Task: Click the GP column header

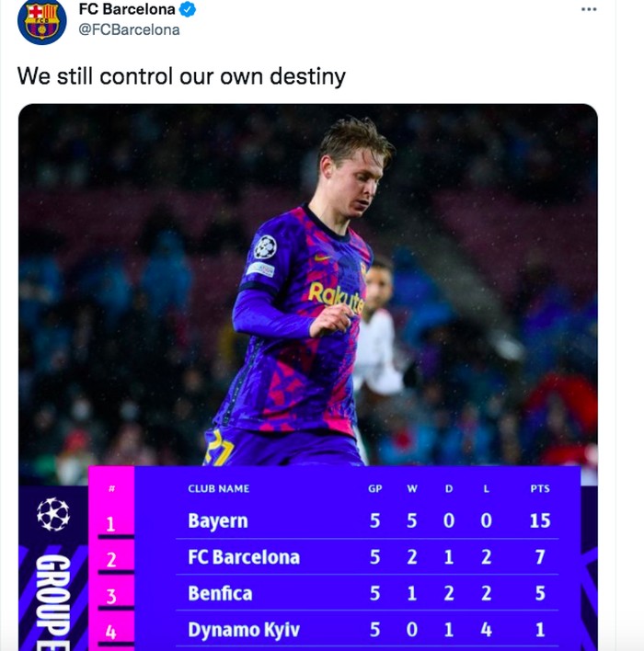Action: click(374, 488)
